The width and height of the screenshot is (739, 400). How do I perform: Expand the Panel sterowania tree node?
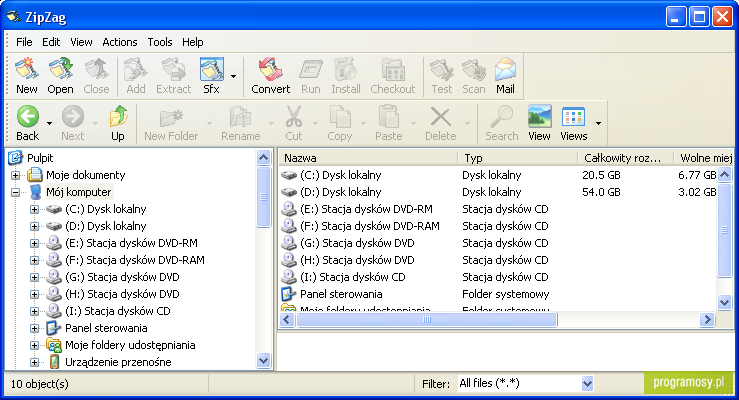[x=34, y=328]
